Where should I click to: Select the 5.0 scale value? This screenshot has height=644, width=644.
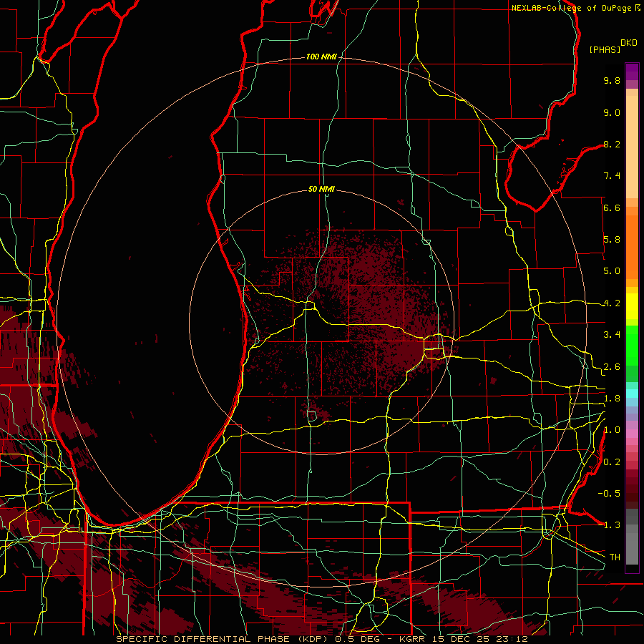612,271
